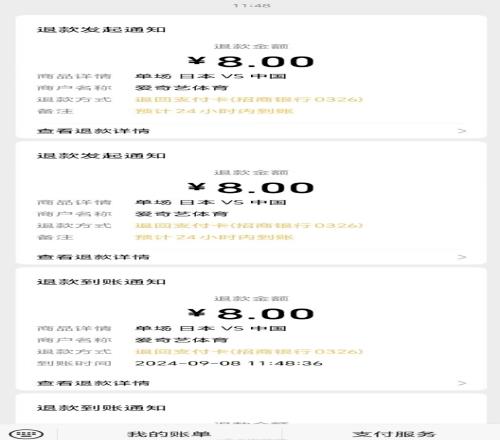Viewport: 500px width, 440px height.
Task: Click the chevron arrow in the 2024-09-08 到账 card
Action: point(462,383)
